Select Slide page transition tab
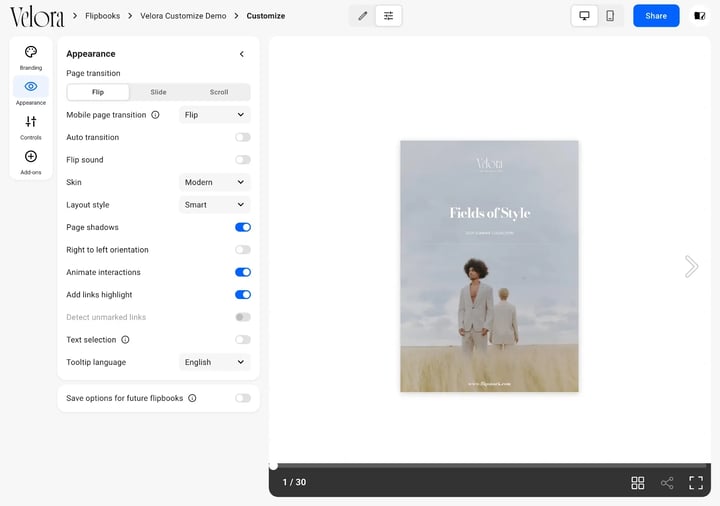Image resolution: width=720 pixels, height=506 pixels. [158, 92]
